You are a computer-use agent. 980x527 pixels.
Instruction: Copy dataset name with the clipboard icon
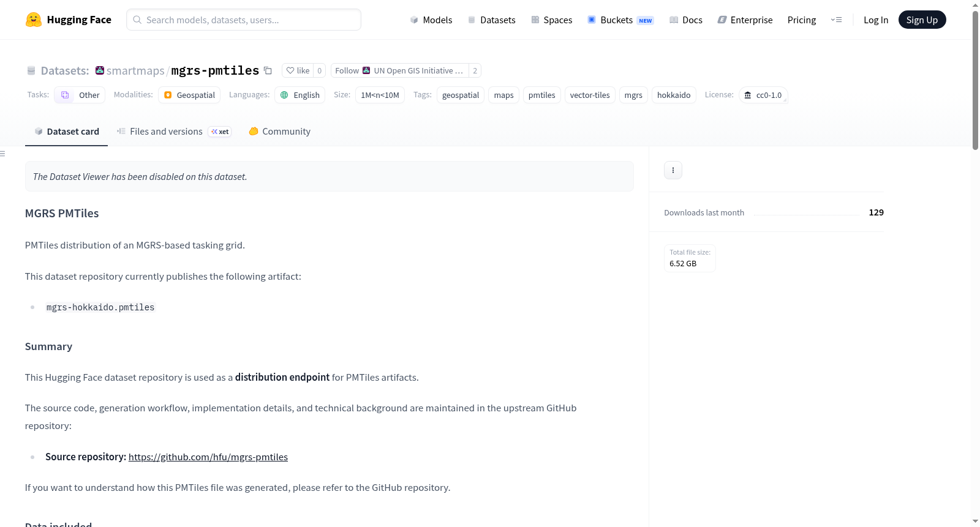click(268, 70)
